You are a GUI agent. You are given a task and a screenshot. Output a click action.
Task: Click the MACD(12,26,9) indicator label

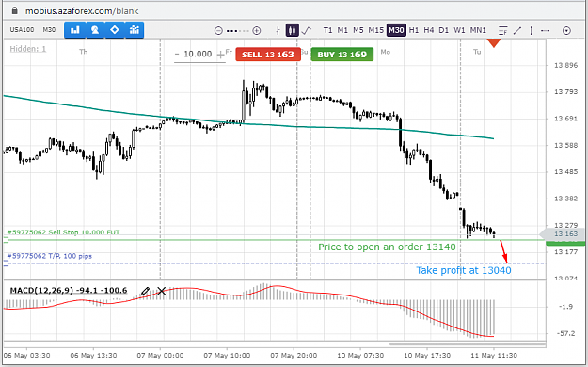point(69,291)
